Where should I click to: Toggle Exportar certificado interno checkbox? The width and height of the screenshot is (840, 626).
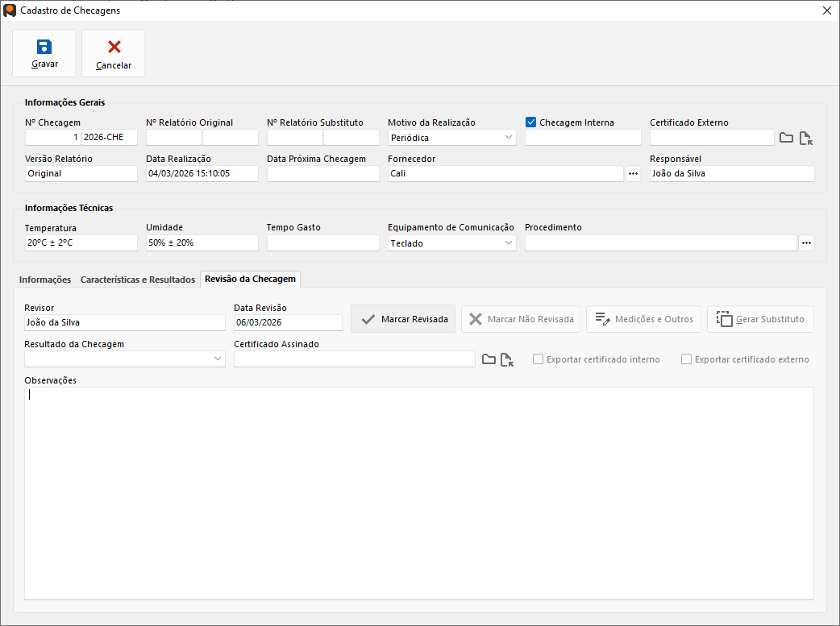[x=538, y=359]
